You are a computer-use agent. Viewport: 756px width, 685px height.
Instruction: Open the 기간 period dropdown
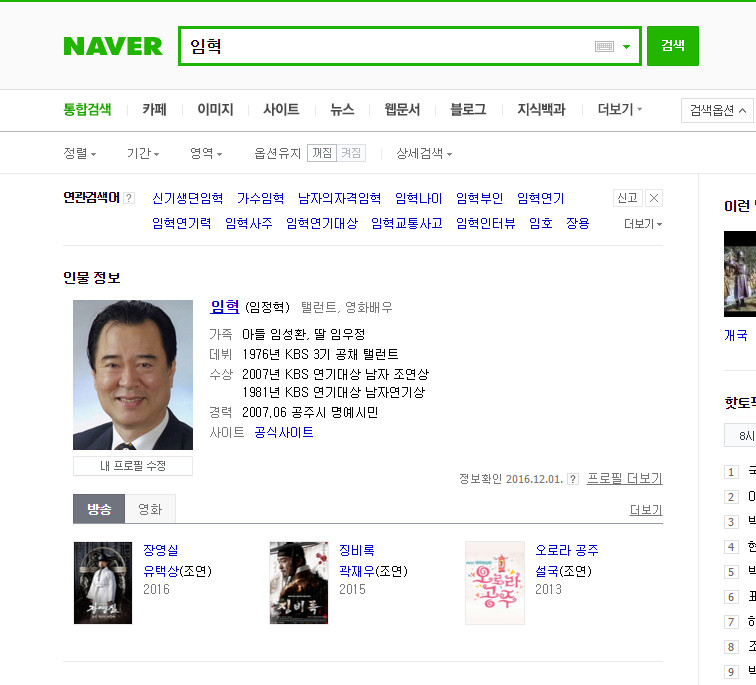[143, 154]
